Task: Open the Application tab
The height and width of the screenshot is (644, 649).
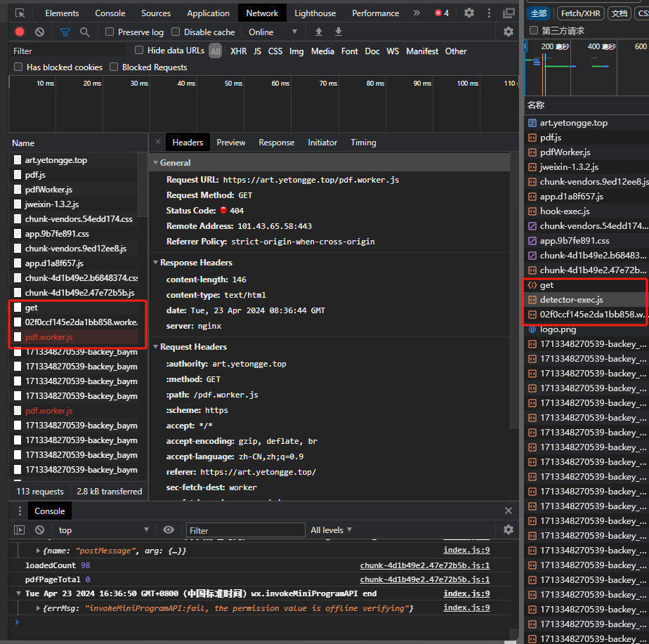Action: 208,13
